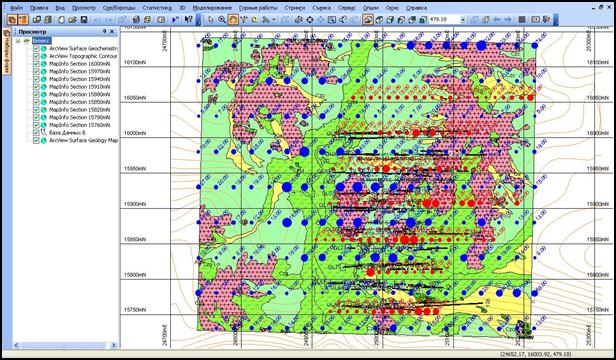Click globe icon beside ArcView Topographic Contour

(44, 56)
